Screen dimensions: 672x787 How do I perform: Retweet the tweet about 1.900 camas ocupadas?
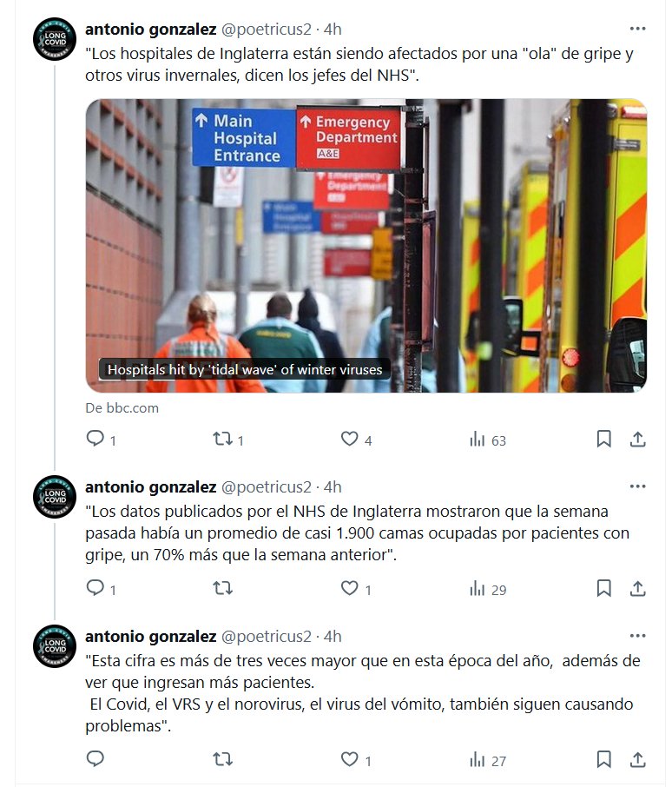tap(222, 588)
